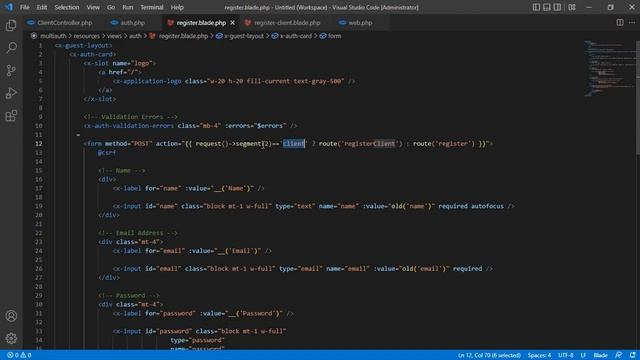
Task: Open the Explorer view in activity bar
Action: pyautogui.click(x=11, y=25)
